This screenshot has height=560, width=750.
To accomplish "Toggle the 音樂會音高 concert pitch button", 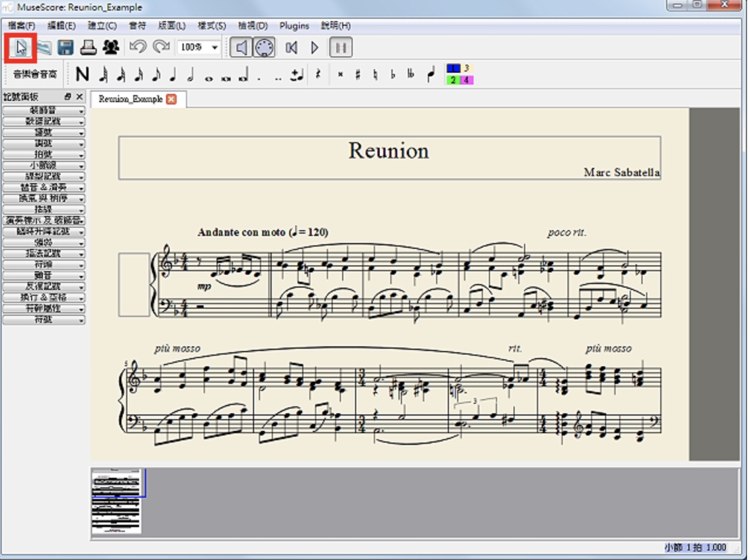I will (x=35, y=75).
